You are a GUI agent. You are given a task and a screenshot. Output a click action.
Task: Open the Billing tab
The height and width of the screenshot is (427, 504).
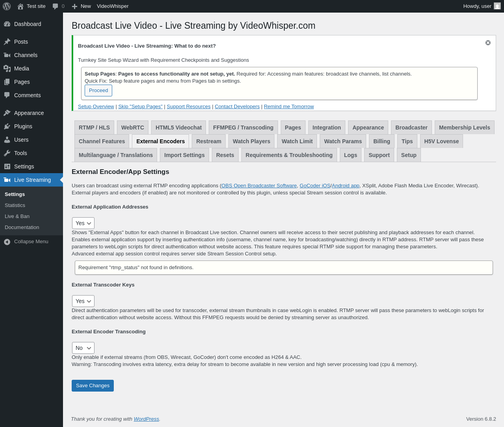pos(382,141)
